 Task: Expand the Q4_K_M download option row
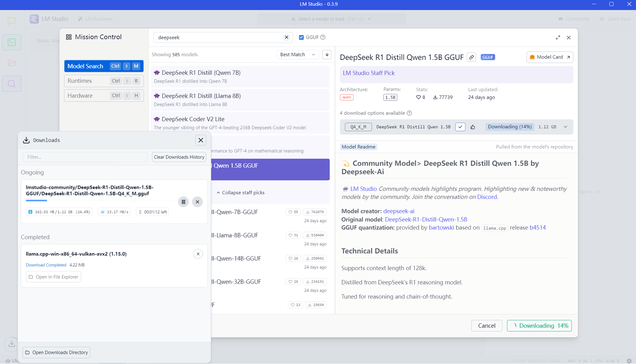[x=565, y=127]
